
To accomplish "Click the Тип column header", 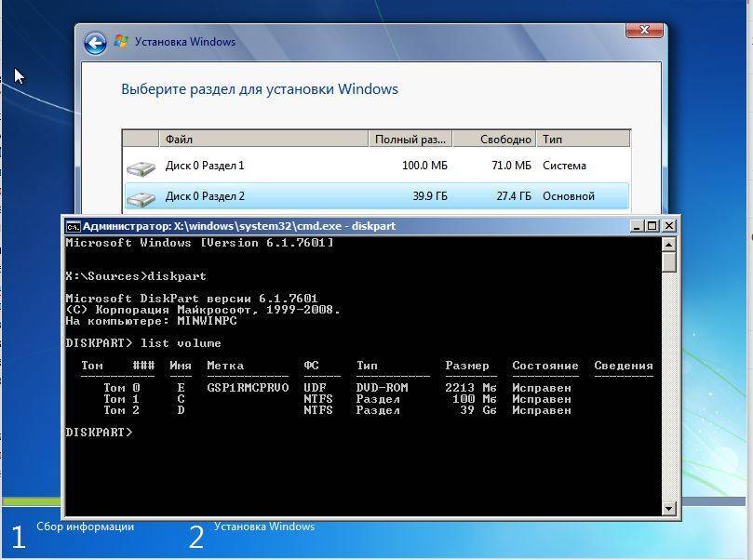I will coord(583,140).
